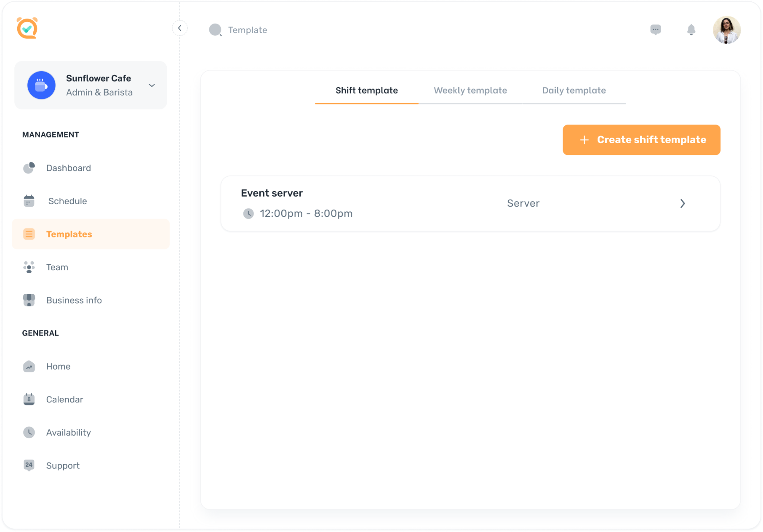Screen dimensions: 763x532
Task: Open your profile avatar picture
Action: click(726, 30)
